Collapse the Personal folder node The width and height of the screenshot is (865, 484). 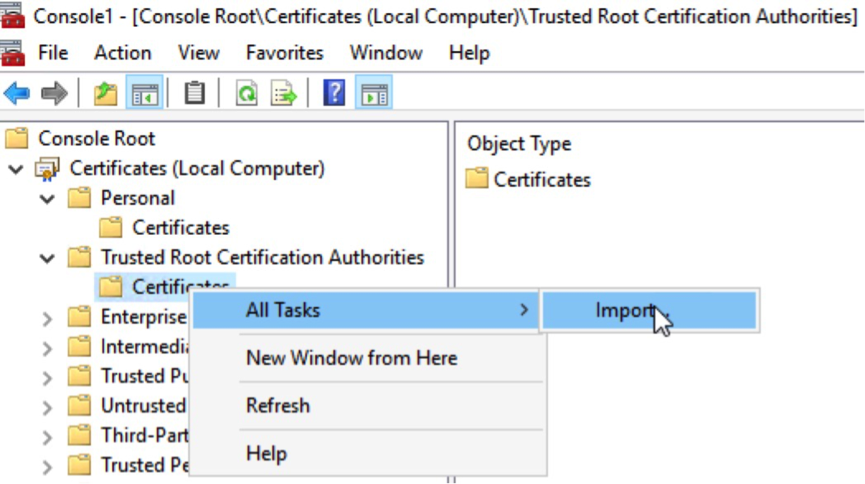(47, 199)
